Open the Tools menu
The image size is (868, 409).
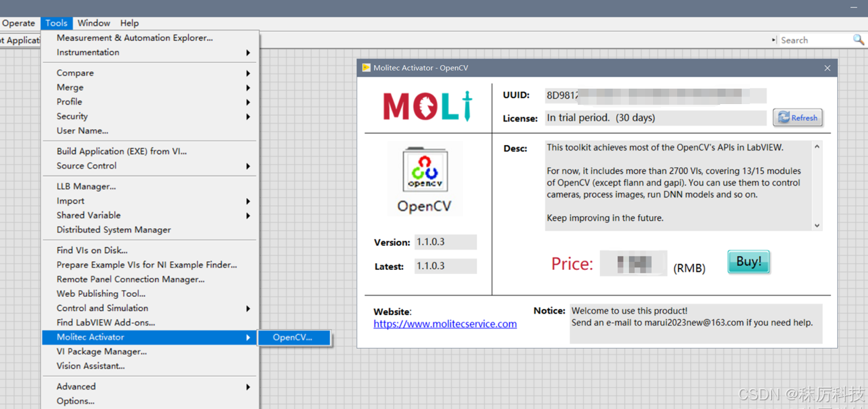56,23
